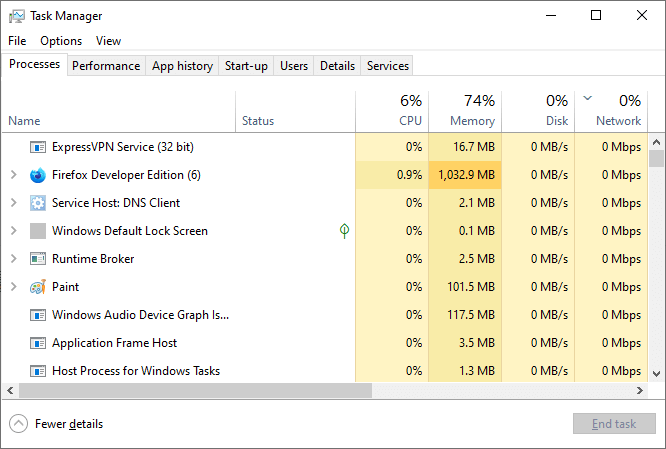Click the Task Manager title bar icon
The image size is (666, 449).
point(17,16)
